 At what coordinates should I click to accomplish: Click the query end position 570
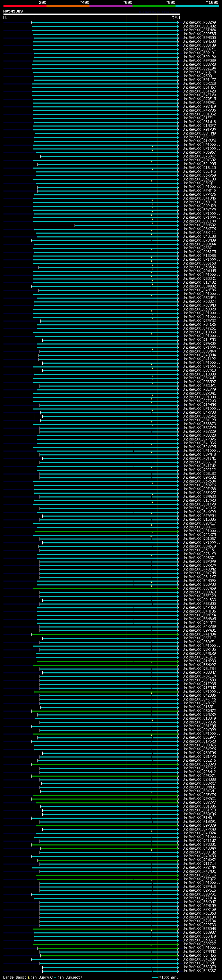(175, 17)
